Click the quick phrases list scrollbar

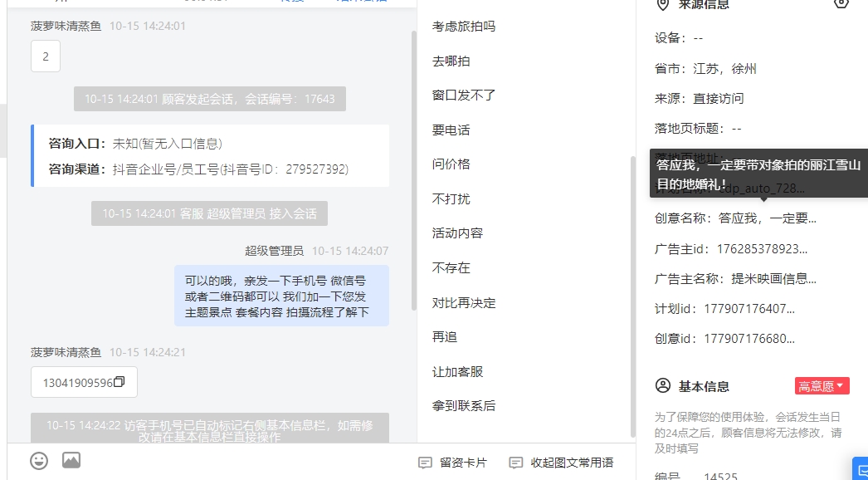coord(633,296)
